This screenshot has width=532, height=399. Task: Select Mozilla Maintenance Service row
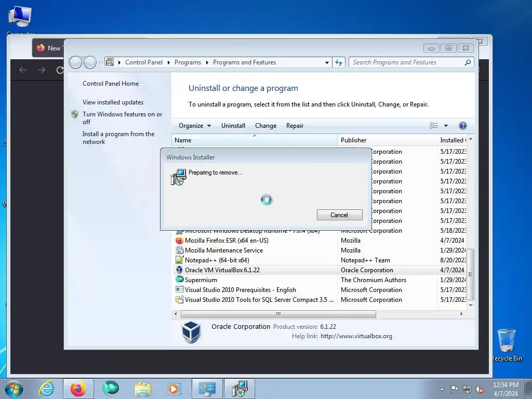click(319, 250)
